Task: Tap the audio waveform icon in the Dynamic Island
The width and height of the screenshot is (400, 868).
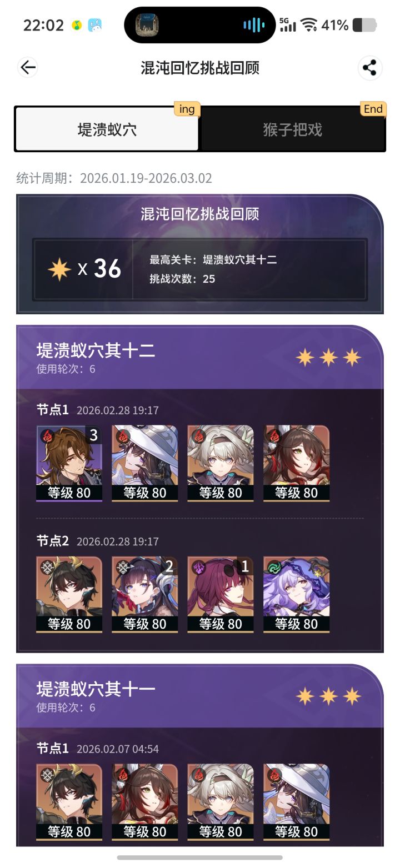Action: 253,25
